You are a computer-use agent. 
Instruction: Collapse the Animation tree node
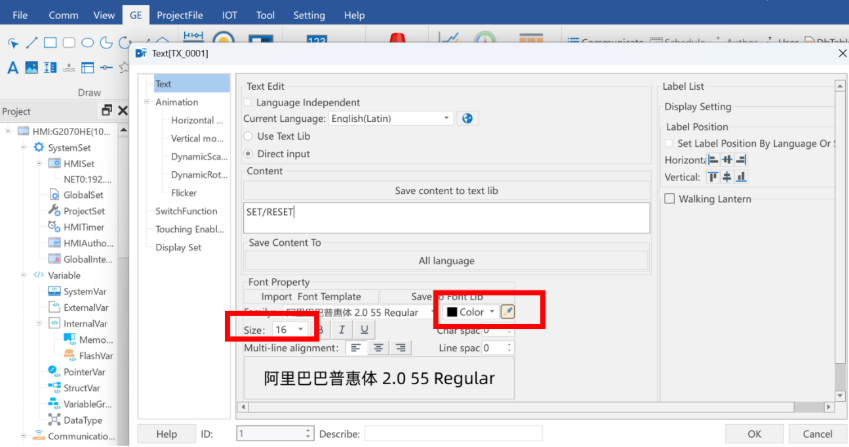pyautogui.click(x=146, y=102)
